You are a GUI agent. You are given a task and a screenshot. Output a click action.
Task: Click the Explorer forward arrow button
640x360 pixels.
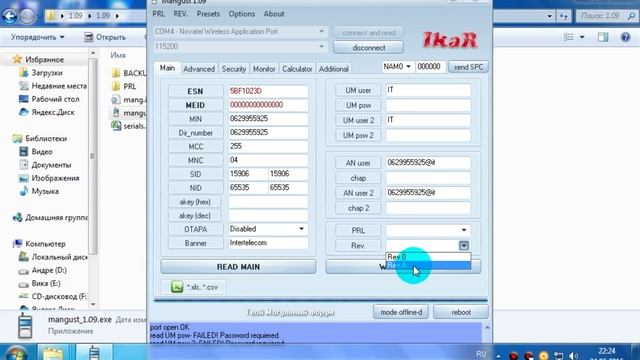click(x=27, y=16)
